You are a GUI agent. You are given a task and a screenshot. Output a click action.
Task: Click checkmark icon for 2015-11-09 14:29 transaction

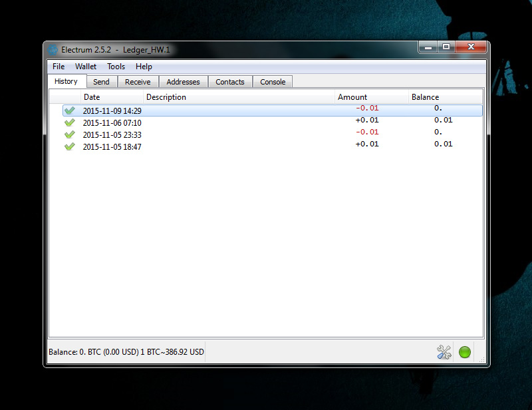(70, 110)
